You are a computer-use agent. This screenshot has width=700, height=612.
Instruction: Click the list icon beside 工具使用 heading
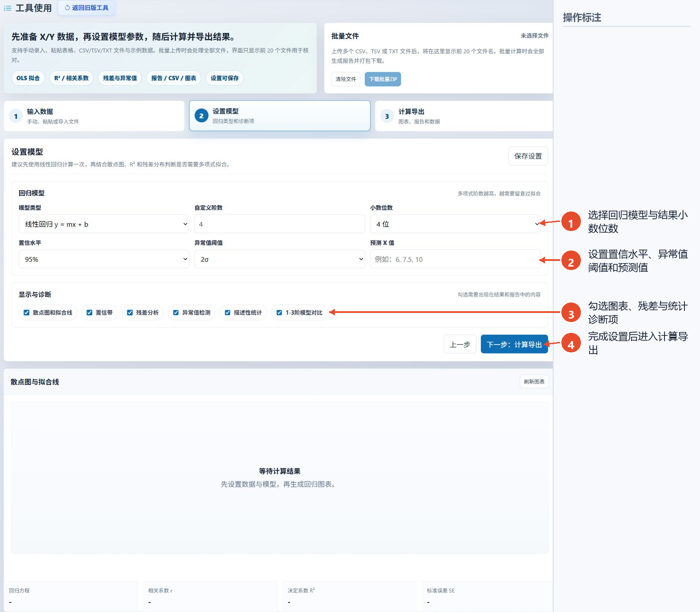(7, 8)
